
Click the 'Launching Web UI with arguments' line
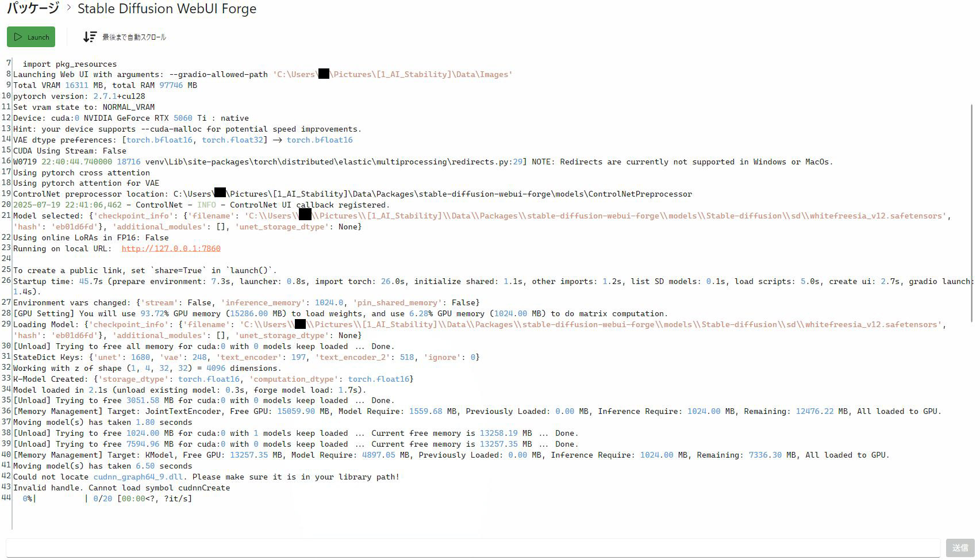(263, 74)
